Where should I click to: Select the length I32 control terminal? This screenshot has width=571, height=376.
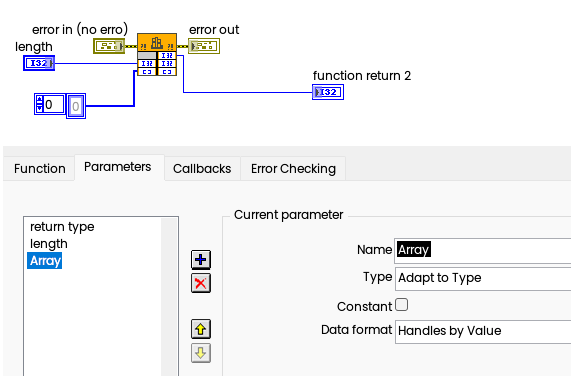39,63
